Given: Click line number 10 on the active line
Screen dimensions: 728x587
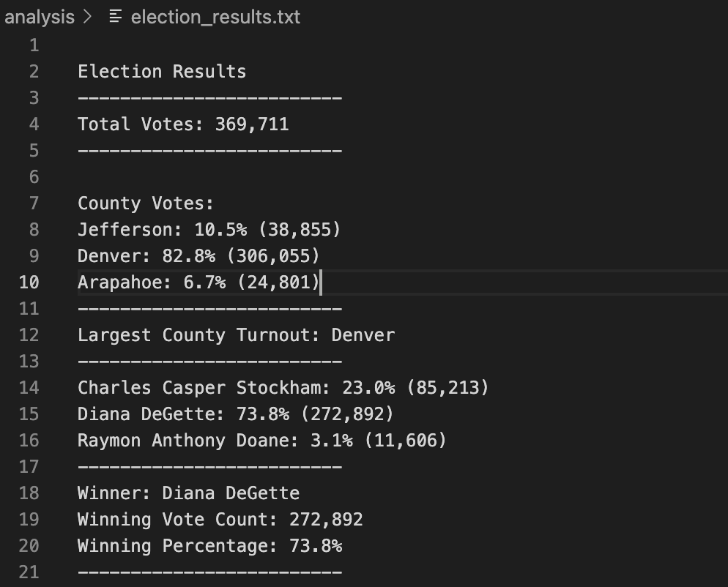Looking at the screenshot, I should [x=29, y=282].
